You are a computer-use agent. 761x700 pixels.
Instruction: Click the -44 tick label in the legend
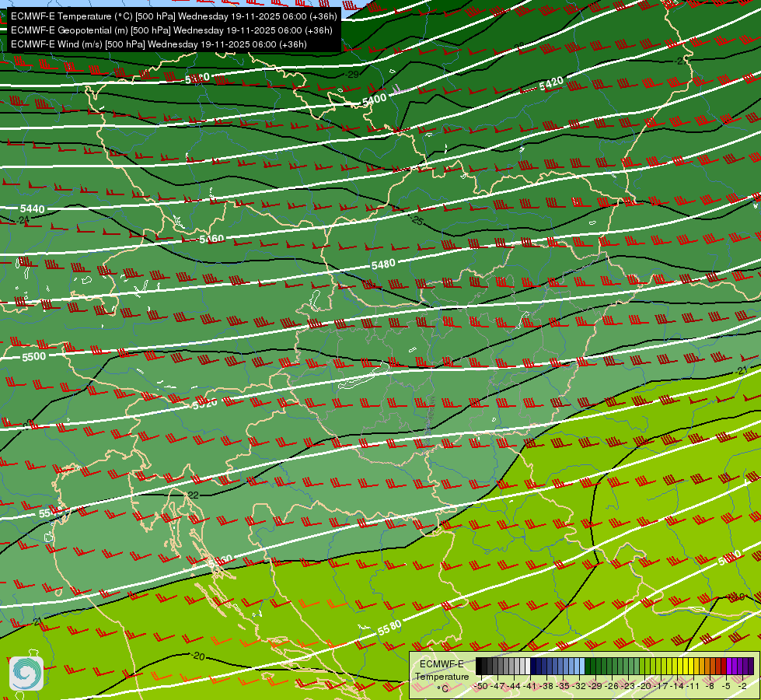[514, 687]
